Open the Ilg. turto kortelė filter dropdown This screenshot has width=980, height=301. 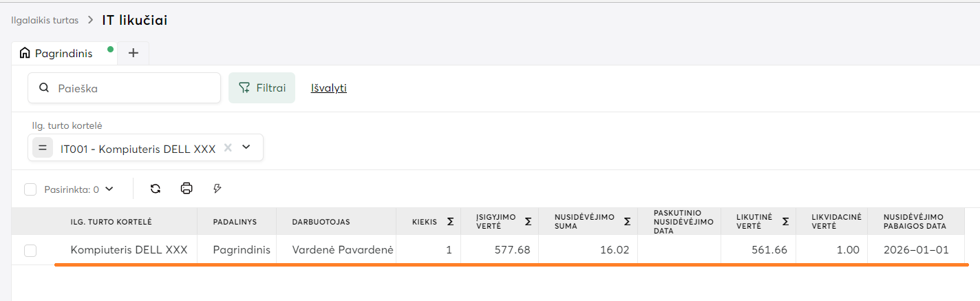point(246,147)
